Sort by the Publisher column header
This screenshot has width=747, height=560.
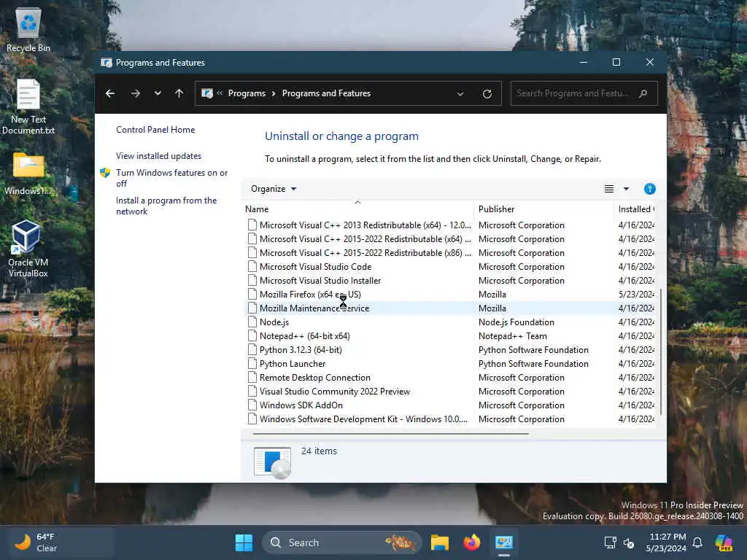(543, 209)
